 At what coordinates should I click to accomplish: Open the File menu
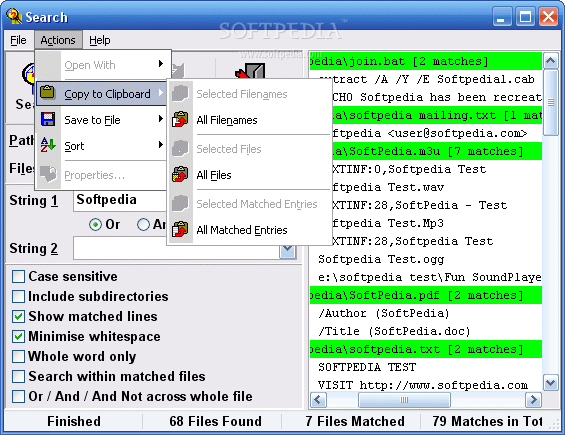[x=18, y=40]
